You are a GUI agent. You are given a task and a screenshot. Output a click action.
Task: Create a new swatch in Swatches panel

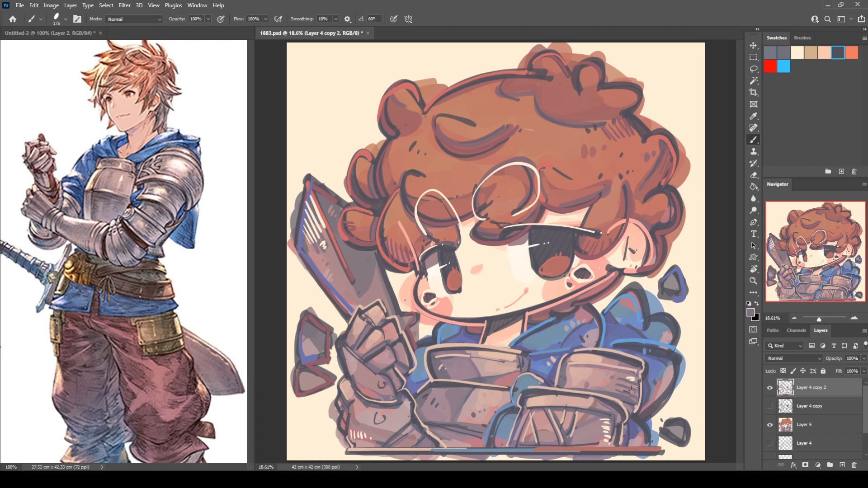841,172
